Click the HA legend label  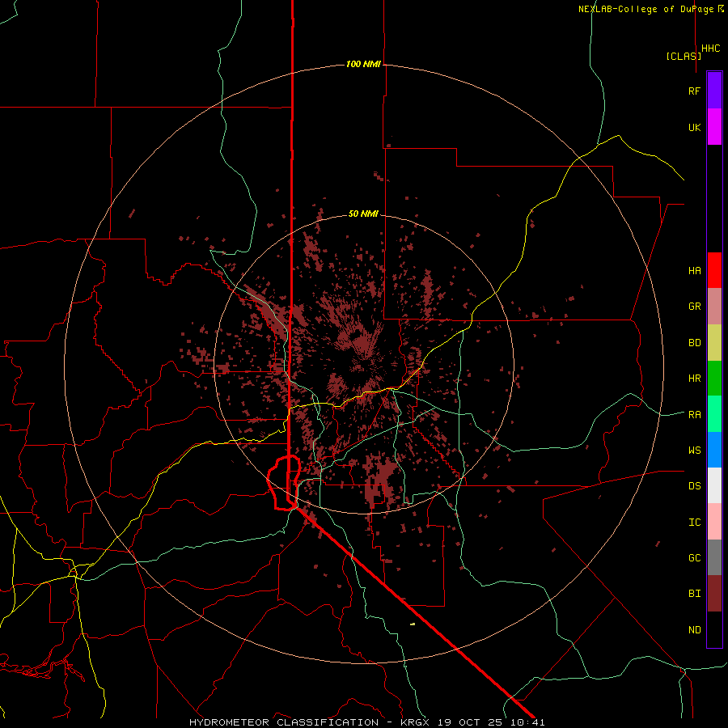pyautogui.click(x=694, y=270)
